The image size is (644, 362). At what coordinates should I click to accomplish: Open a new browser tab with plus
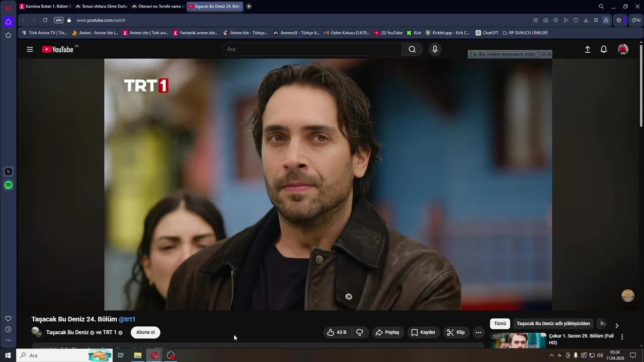(249, 7)
